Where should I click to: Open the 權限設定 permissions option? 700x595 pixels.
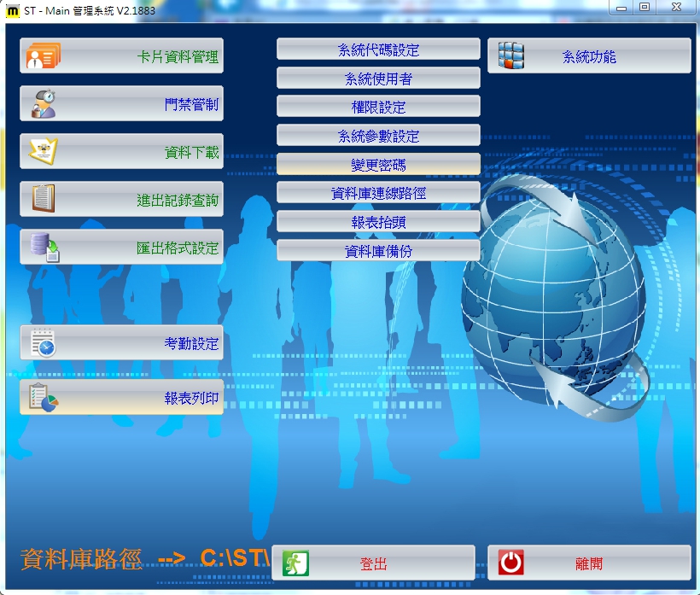378,108
